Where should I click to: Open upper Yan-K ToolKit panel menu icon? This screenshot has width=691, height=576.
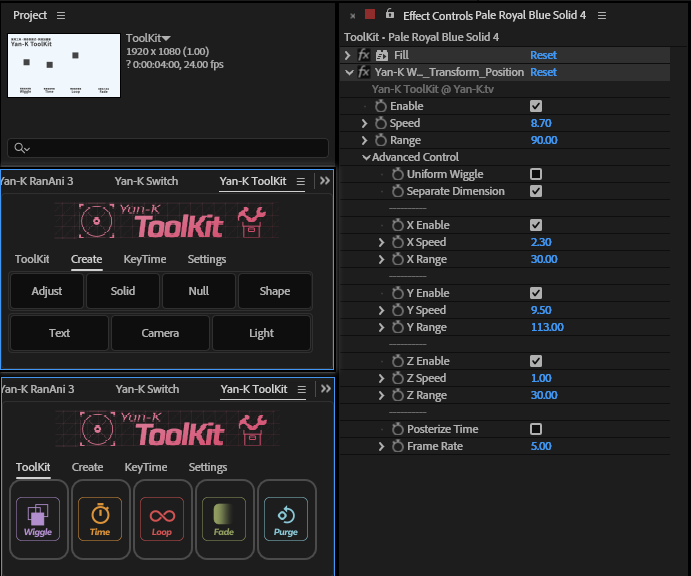click(x=301, y=181)
